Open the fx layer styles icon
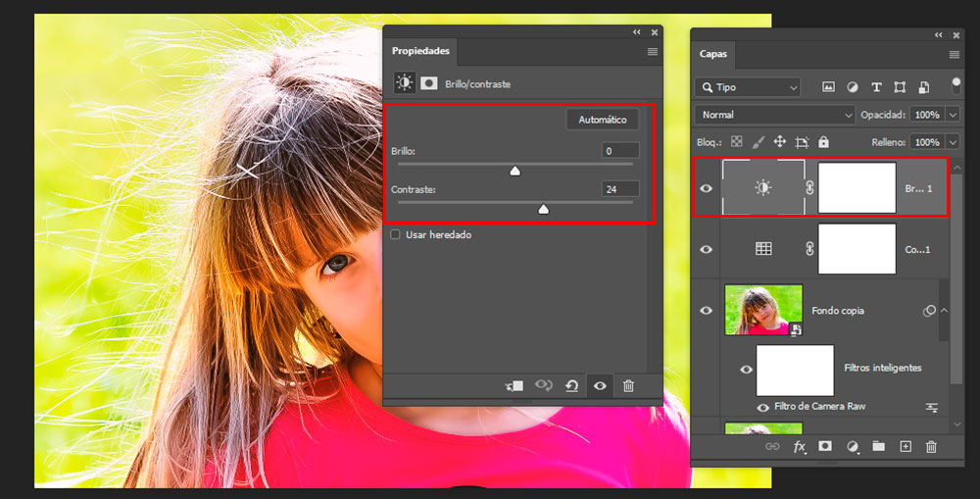980x499 pixels. pos(799,447)
